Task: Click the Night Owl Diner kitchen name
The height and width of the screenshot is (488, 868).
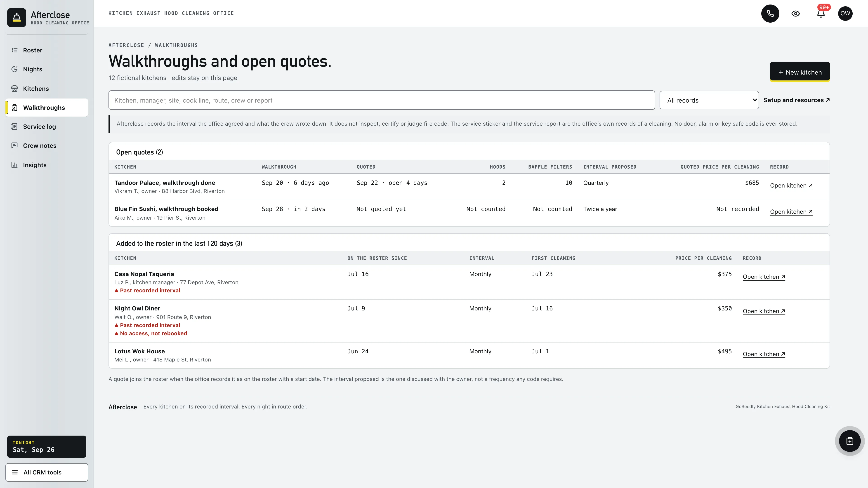Action: (x=137, y=308)
